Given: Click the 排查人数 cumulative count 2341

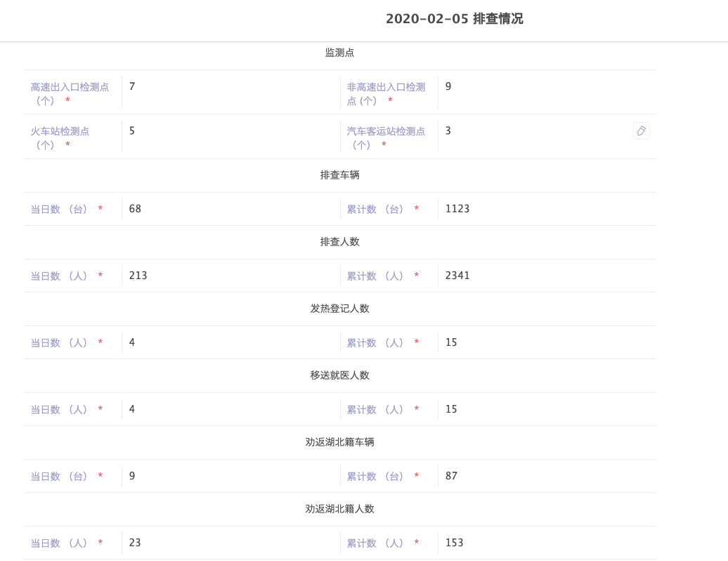Looking at the screenshot, I should pyautogui.click(x=457, y=276).
